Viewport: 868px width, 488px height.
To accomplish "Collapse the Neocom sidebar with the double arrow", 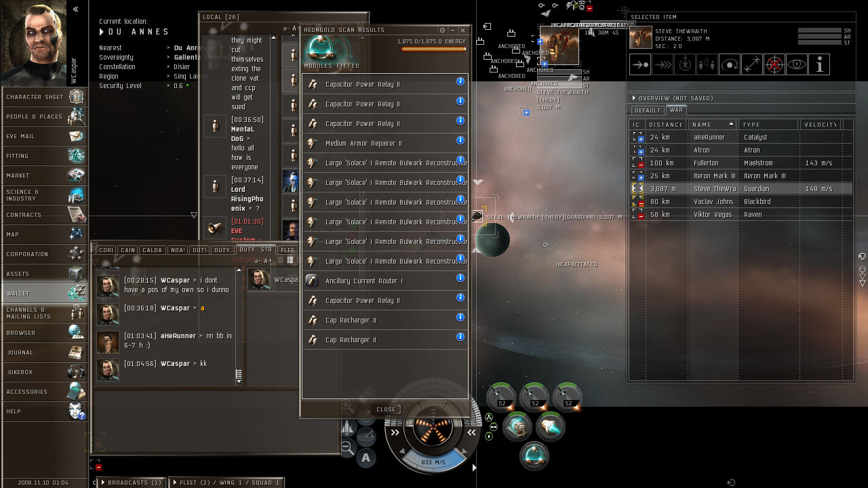I will coord(76,9).
